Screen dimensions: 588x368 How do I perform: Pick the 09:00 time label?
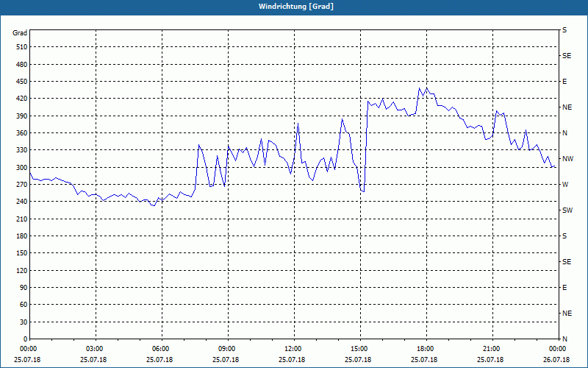tap(226, 349)
